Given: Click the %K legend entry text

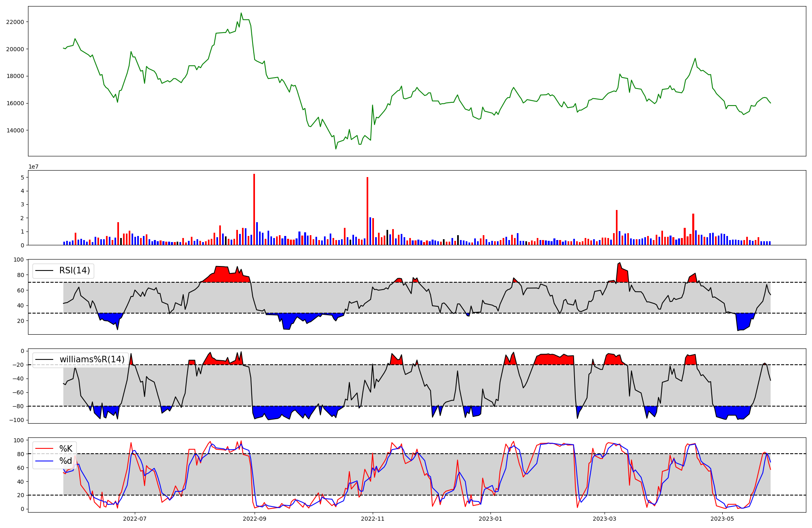Looking at the screenshot, I should 66,449.
